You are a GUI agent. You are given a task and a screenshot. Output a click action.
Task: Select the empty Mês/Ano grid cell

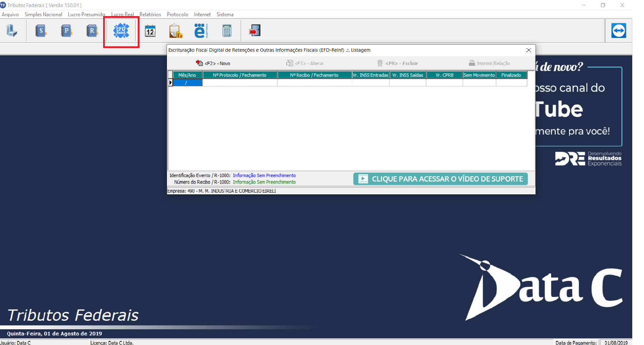click(x=187, y=83)
